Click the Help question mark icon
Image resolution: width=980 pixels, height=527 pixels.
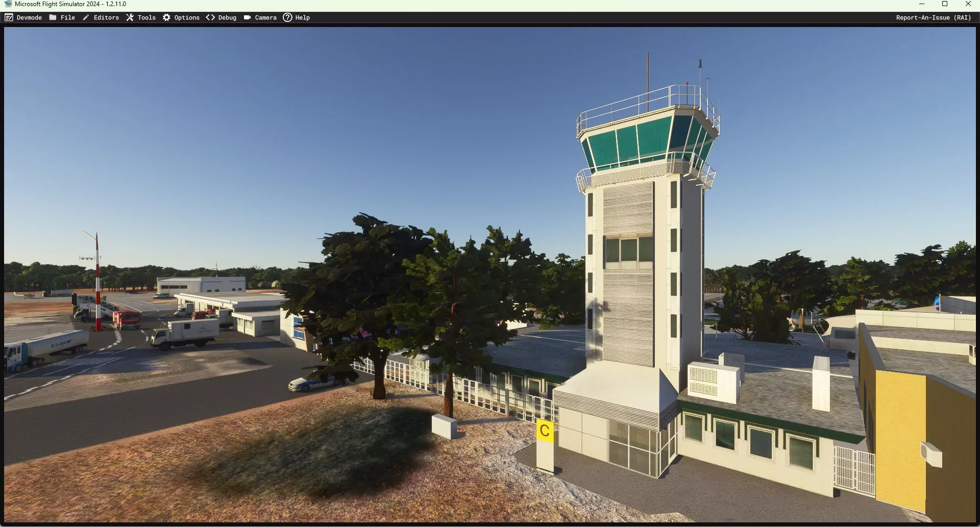(x=287, y=17)
